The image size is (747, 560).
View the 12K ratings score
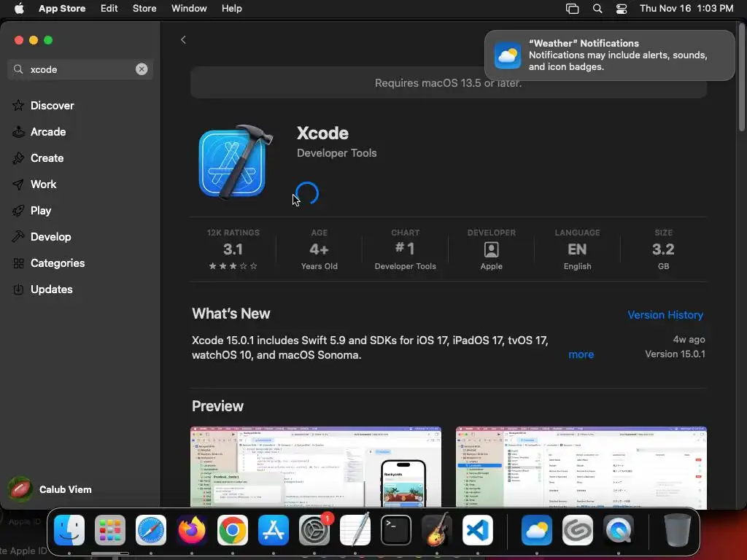233,249
